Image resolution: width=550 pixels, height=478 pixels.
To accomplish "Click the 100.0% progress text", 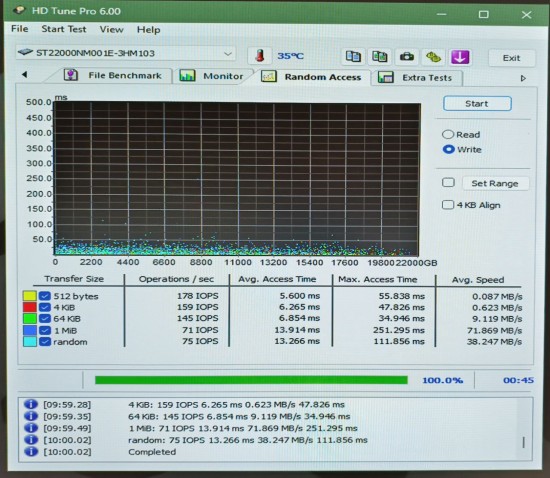I will click(443, 380).
